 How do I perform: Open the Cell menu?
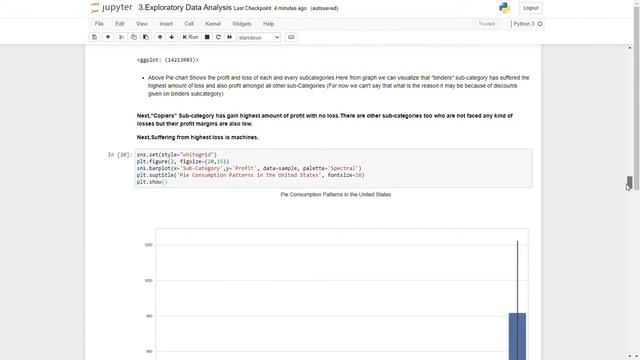tap(189, 24)
